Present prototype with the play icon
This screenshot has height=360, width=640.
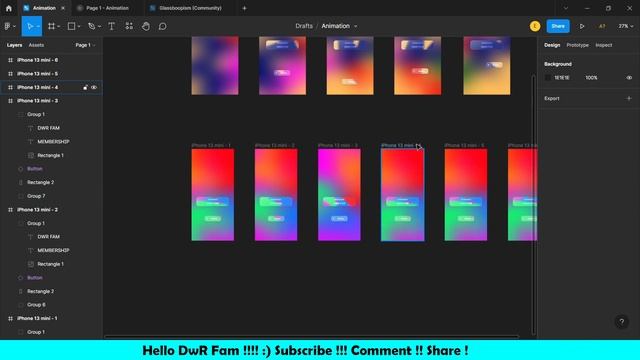pos(582,26)
